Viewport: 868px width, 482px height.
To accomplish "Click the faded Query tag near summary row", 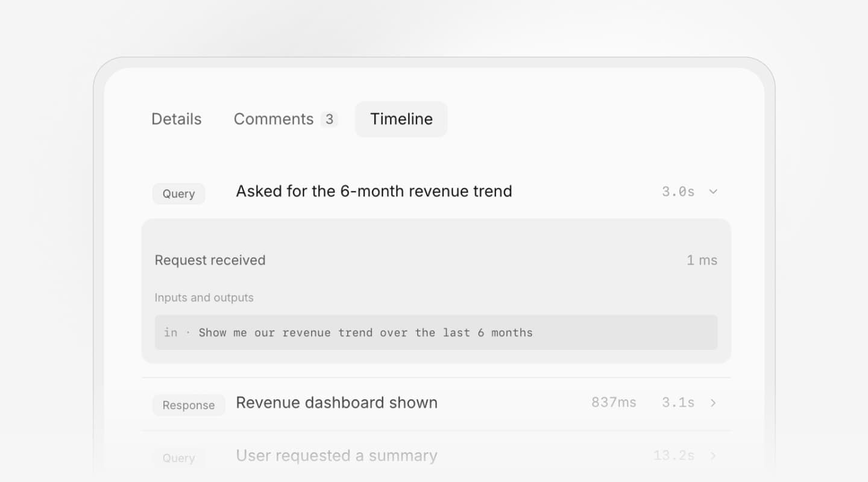I will coord(178,458).
